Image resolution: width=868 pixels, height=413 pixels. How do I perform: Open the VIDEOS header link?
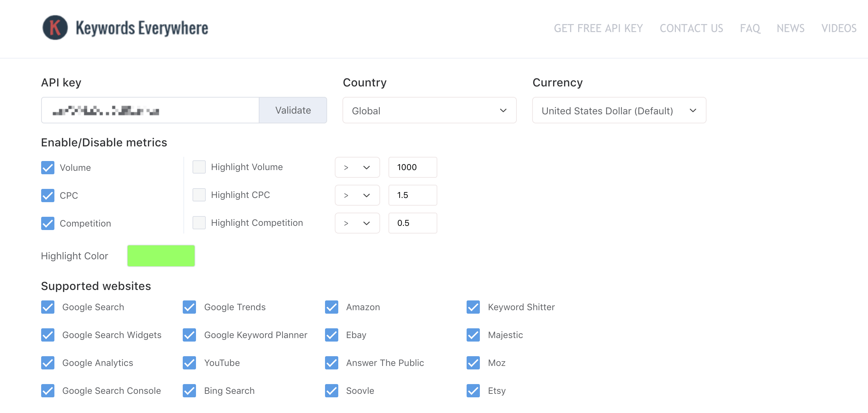(x=839, y=28)
